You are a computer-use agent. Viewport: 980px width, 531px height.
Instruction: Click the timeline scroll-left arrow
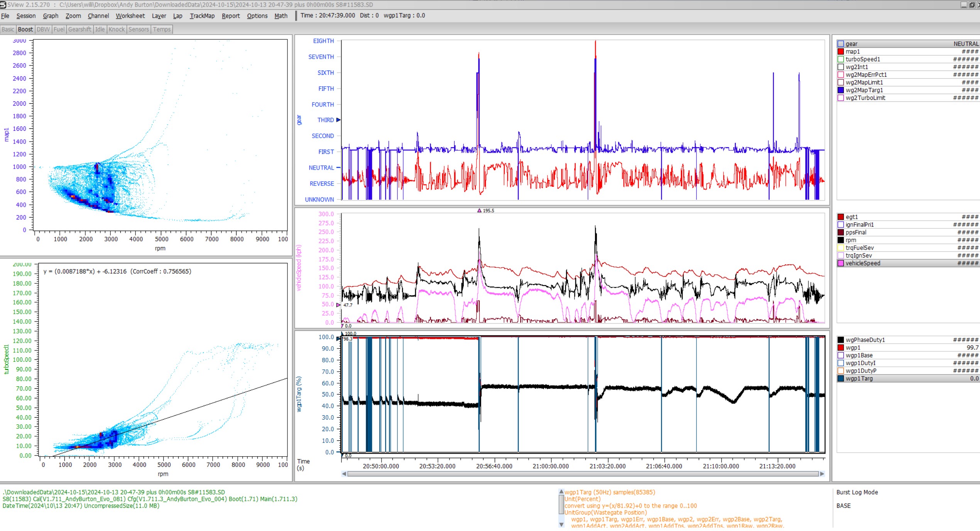344,474
